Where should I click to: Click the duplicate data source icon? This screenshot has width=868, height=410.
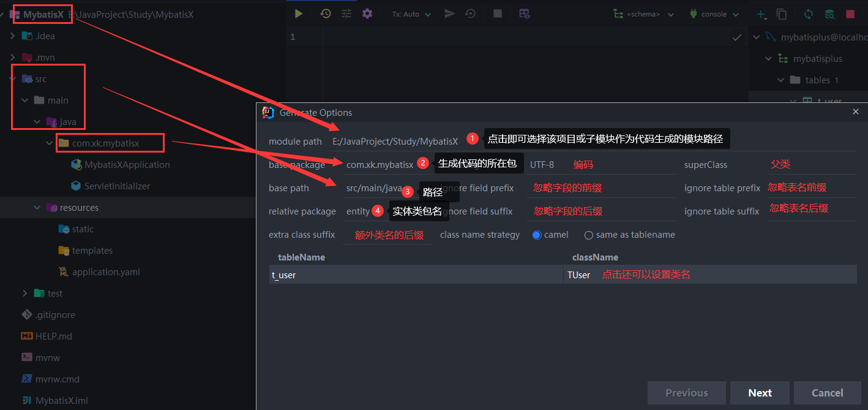(782, 14)
